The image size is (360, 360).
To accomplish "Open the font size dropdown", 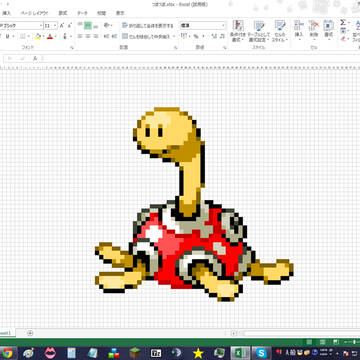I will (55, 25).
